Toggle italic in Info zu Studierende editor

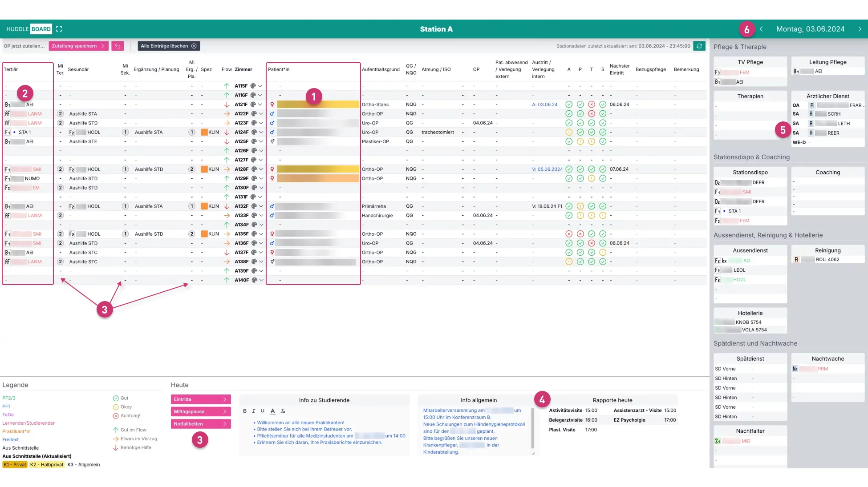pos(253,411)
